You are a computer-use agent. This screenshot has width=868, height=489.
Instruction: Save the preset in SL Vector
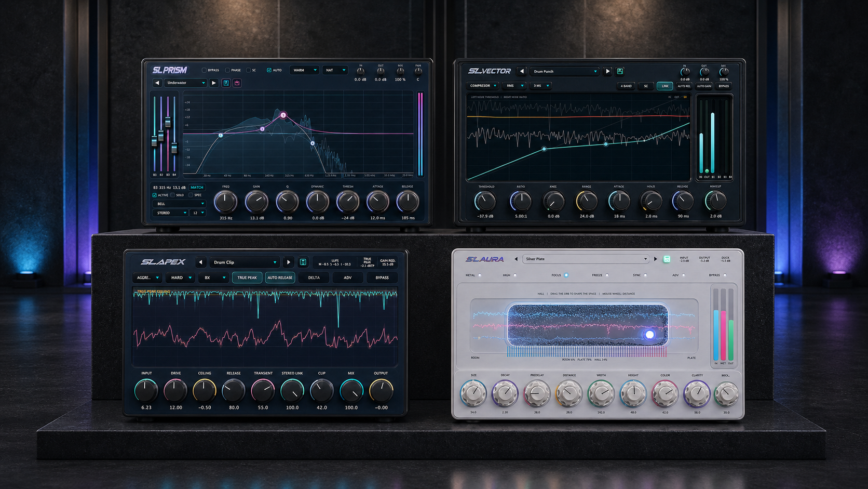click(620, 71)
